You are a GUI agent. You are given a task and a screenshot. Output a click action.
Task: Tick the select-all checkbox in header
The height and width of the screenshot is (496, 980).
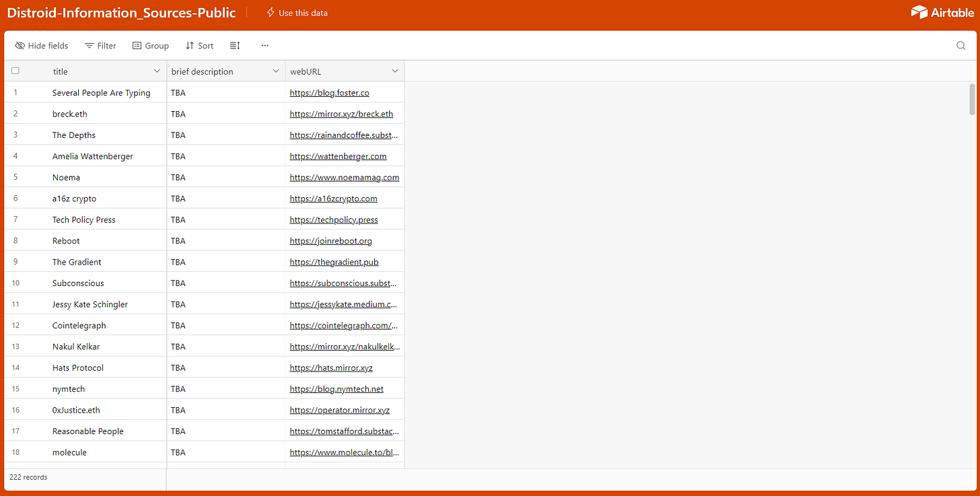(x=15, y=71)
